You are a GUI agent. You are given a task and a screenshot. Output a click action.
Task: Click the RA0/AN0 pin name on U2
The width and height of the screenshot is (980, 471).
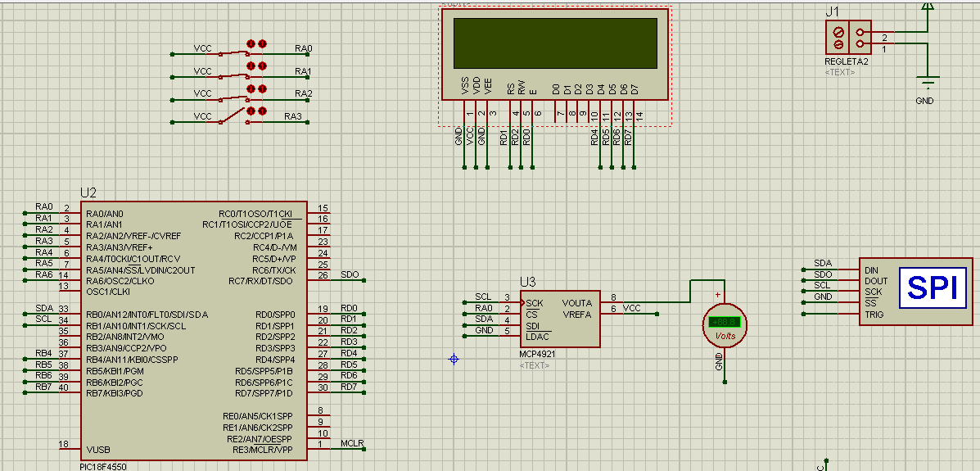tap(104, 214)
